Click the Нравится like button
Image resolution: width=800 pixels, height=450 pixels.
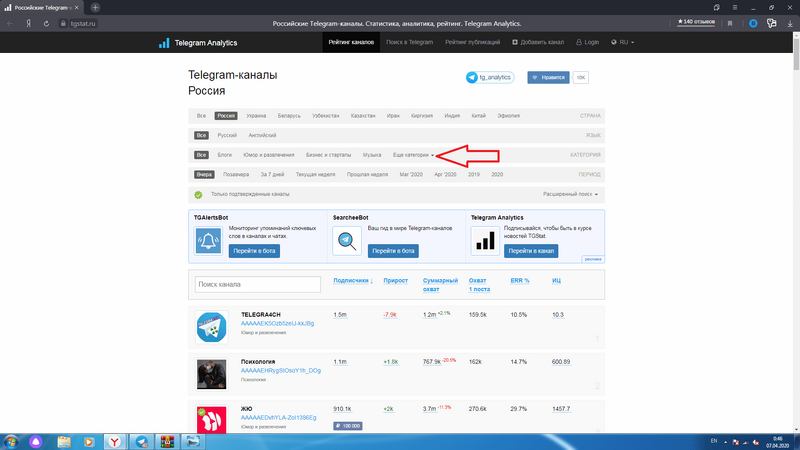click(548, 77)
